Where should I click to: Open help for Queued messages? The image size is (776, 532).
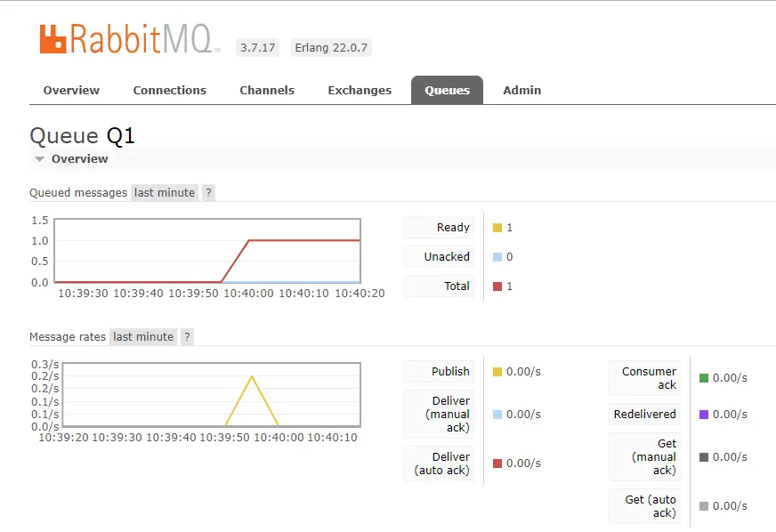pyautogui.click(x=208, y=192)
